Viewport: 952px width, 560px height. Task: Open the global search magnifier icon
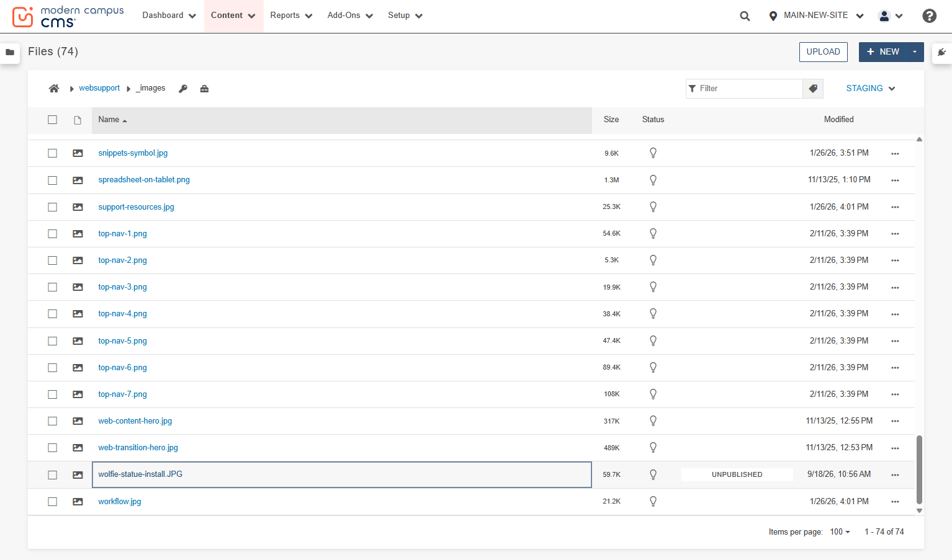pos(745,16)
